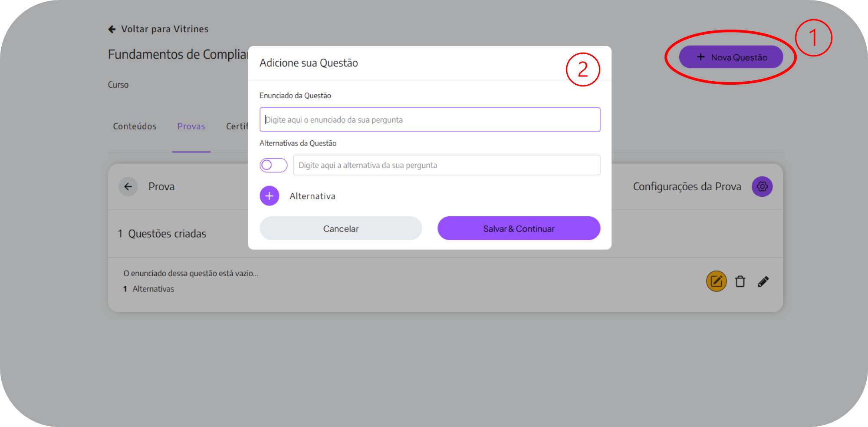Toggle the correct-answer switch for the alternative
868x427 pixels.
[x=273, y=165]
